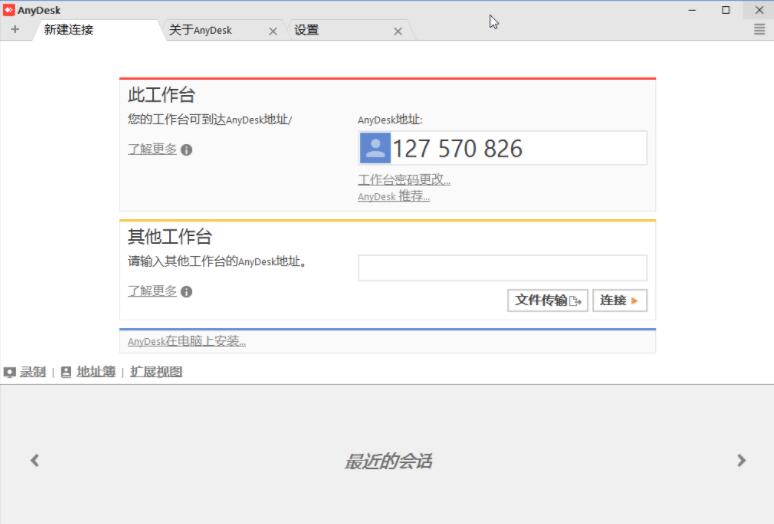This screenshot has height=524, width=774.
Task: Click the AnyDesk logo in title bar
Action: pyautogui.click(x=9, y=10)
